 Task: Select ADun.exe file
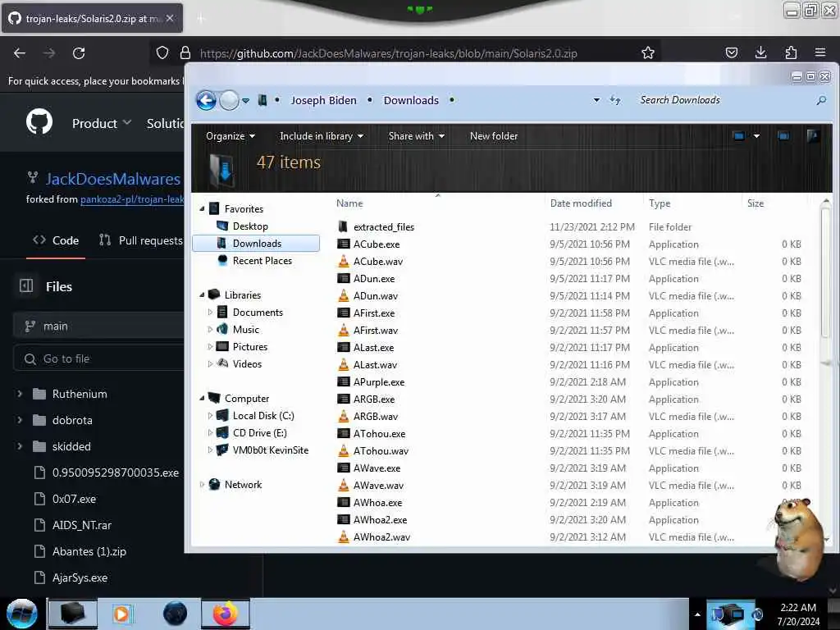pyautogui.click(x=374, y=279)
